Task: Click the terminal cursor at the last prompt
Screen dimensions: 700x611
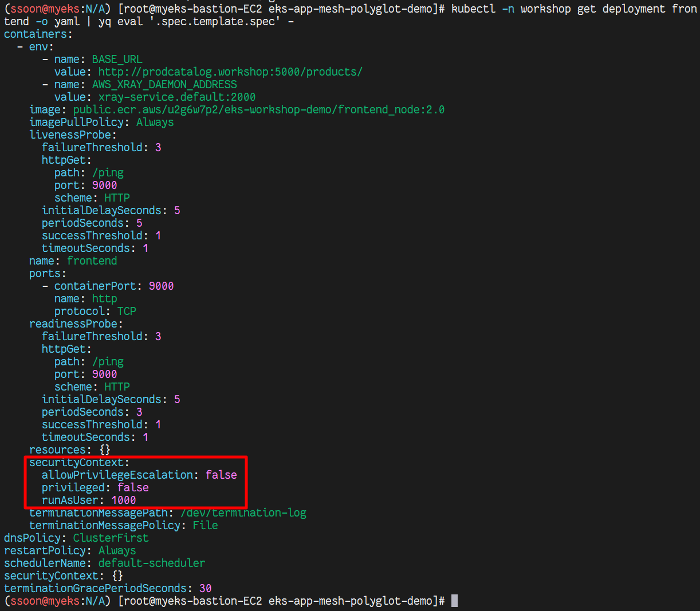Action: click(454, 601)
